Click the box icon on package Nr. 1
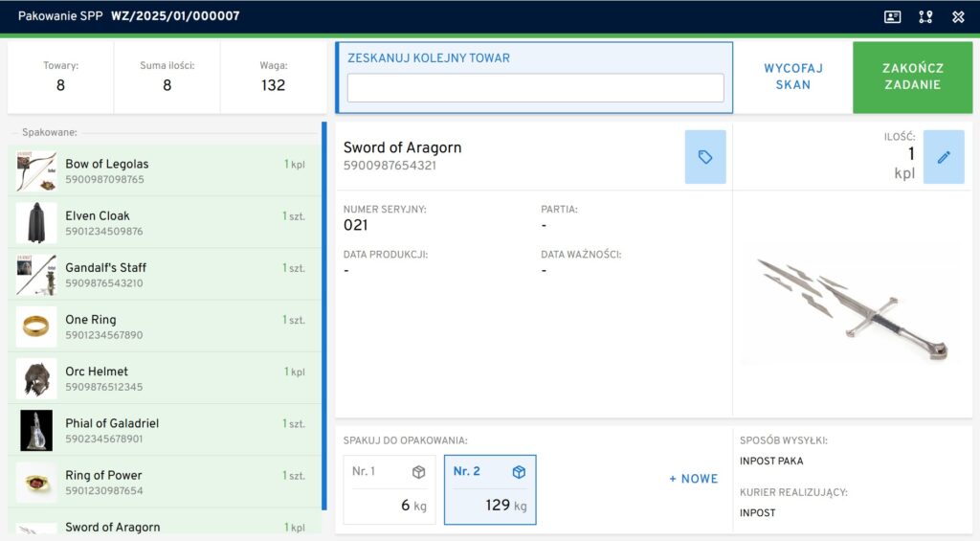The width and height of the screenshot is (980, 541). pyautogui.click(x=418, y=472)
